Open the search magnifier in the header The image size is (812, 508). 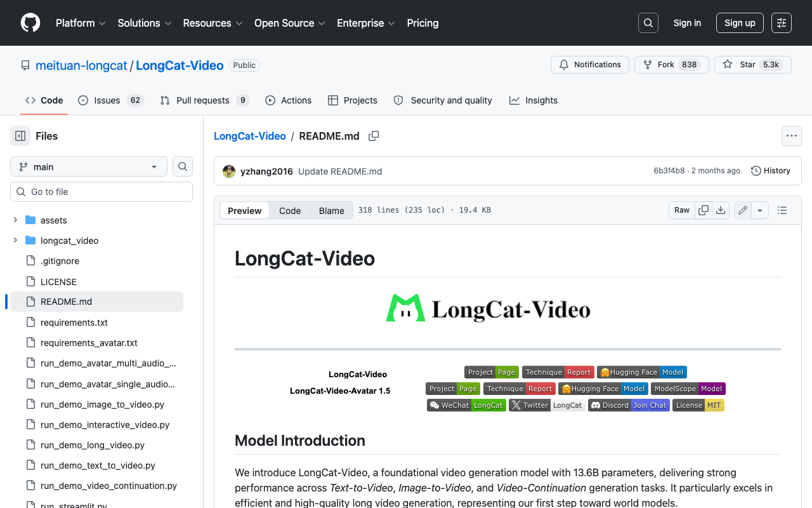coord(648,23)
